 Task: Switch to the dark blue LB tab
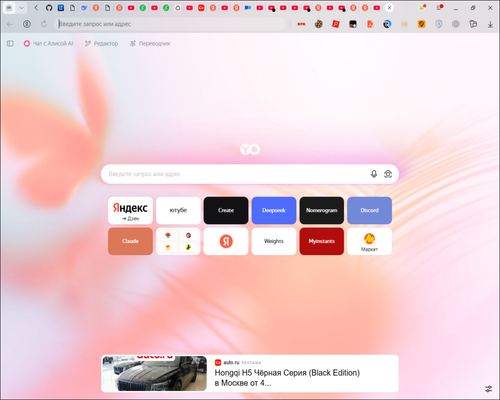pyautogui.click(x=61, y=8)
